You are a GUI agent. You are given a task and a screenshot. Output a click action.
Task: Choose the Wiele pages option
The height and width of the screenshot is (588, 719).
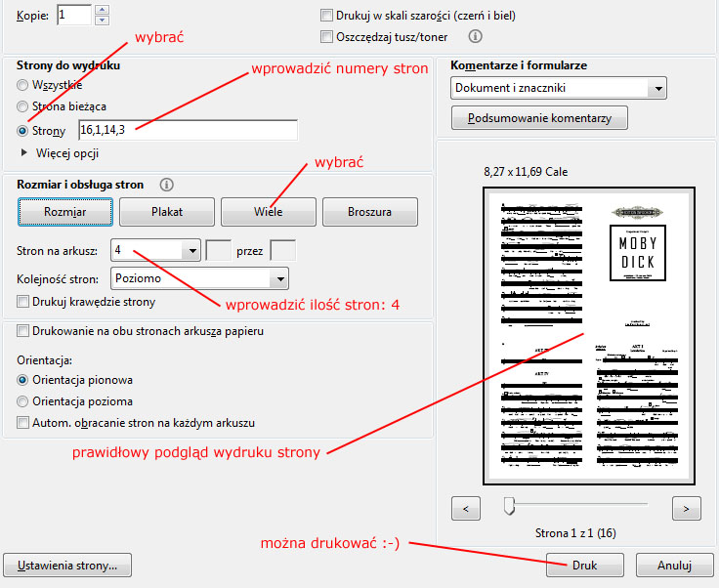coord(269,212)
